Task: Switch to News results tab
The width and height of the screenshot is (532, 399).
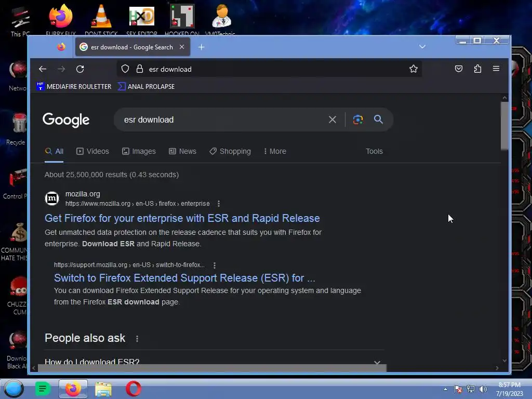Action: coord(182,151)
